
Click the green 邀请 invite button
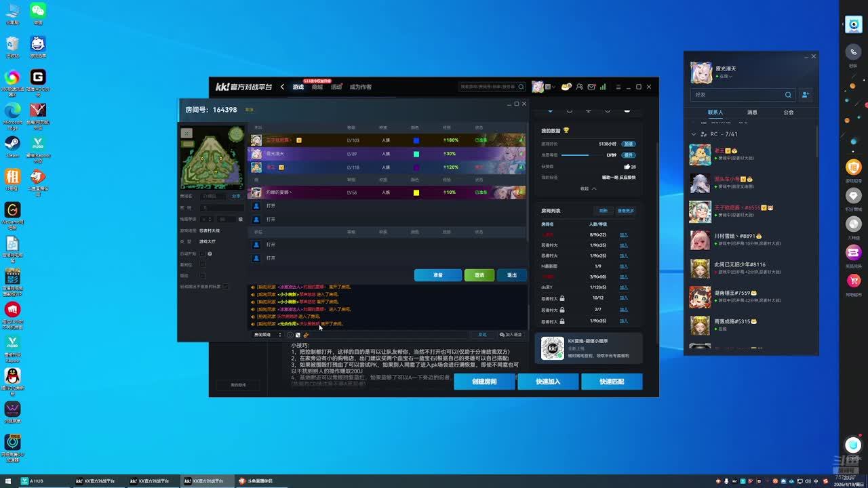479,275
